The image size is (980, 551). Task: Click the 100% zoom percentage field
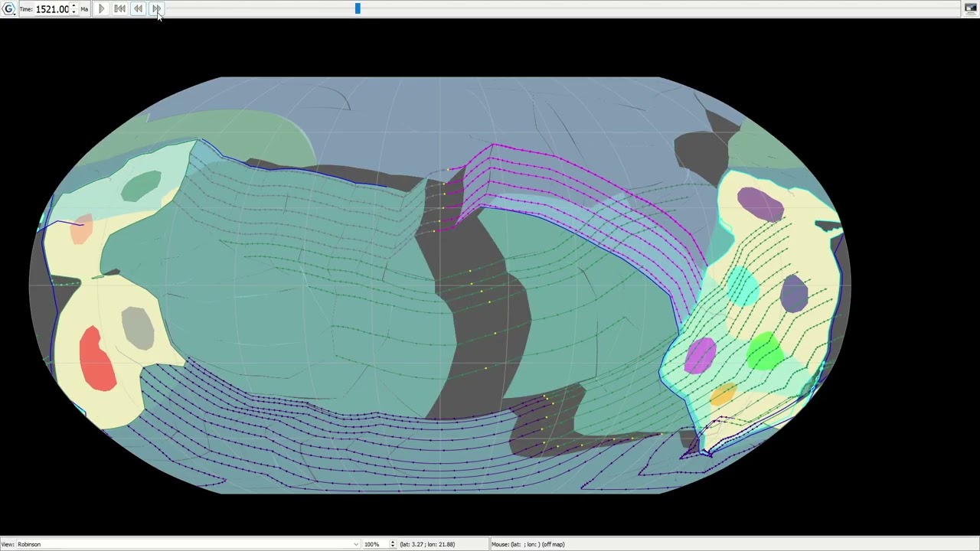click(375, 544)
